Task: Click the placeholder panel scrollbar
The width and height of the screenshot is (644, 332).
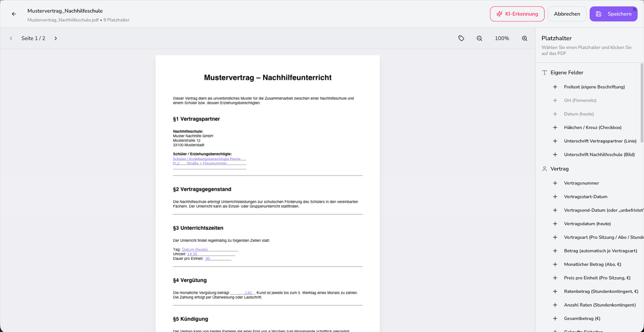Action: (642, 103)
